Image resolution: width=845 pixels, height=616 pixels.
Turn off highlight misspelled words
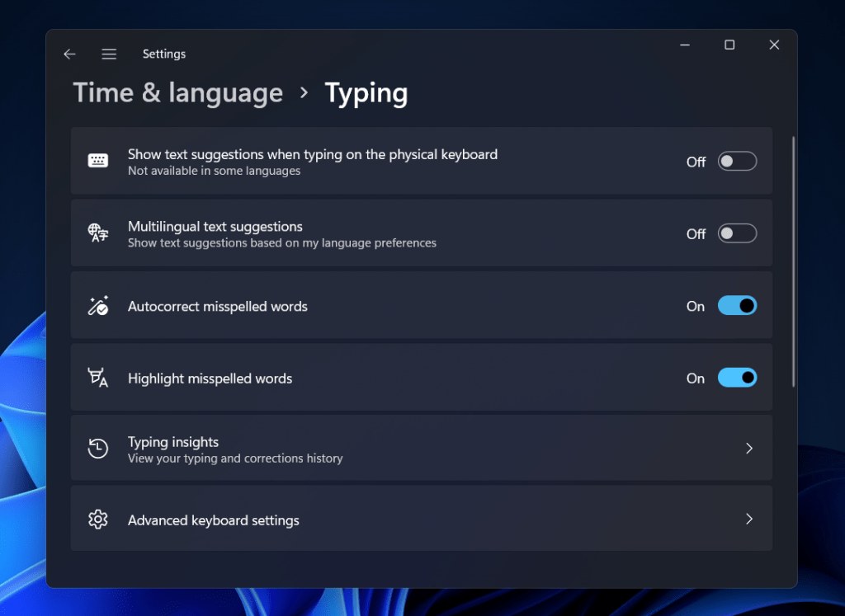tap(737, 377)
